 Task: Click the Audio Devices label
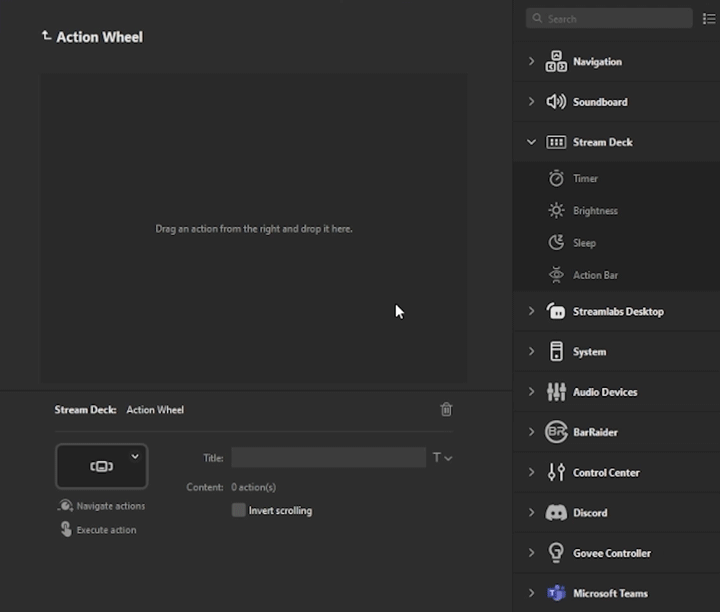[605, 392]
